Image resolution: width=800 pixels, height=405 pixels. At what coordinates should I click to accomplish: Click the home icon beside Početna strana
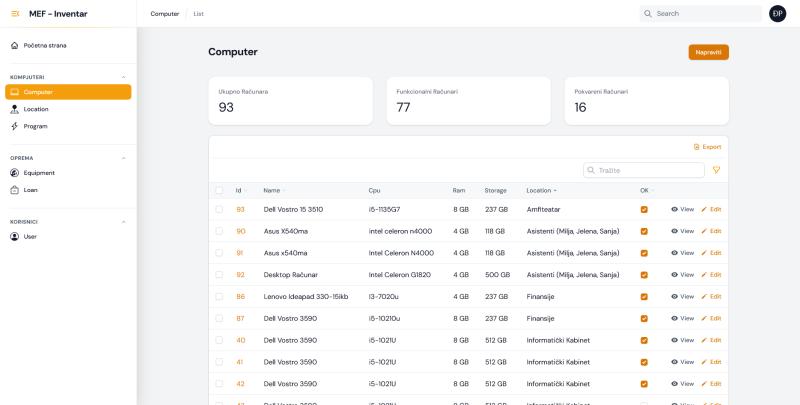coord(14,45)
